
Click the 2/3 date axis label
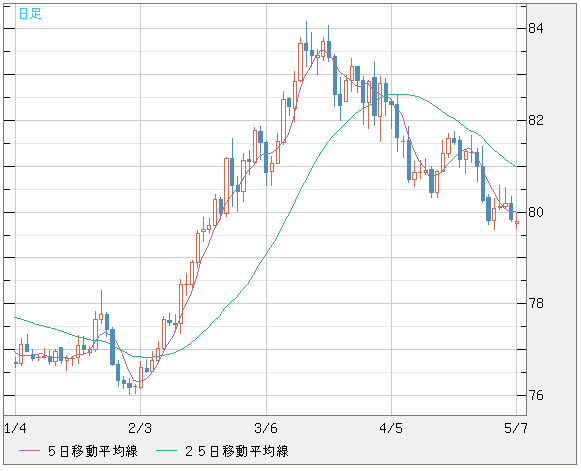pyautogui.click(x=140, y=428)
